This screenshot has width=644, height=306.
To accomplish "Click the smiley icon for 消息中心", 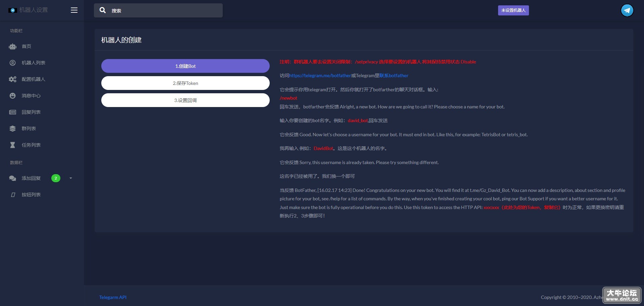I will (13, 96).
